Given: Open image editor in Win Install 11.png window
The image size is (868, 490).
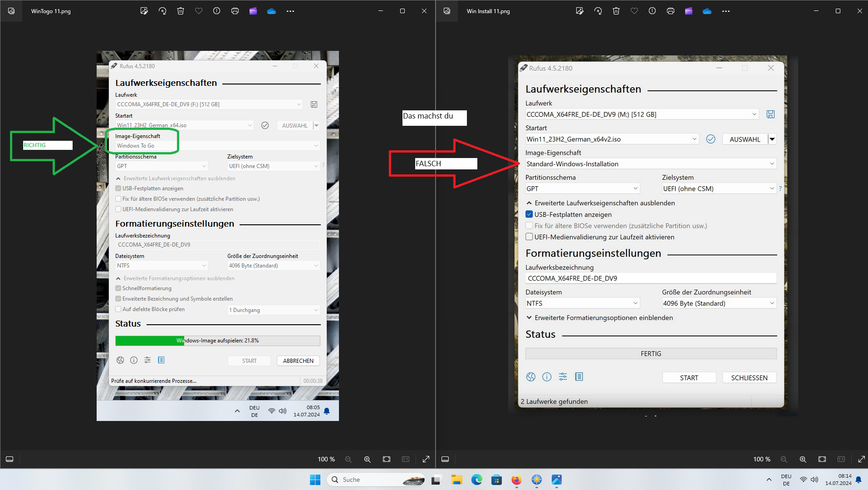Looking at the screenshot, I should pos(579,11).
